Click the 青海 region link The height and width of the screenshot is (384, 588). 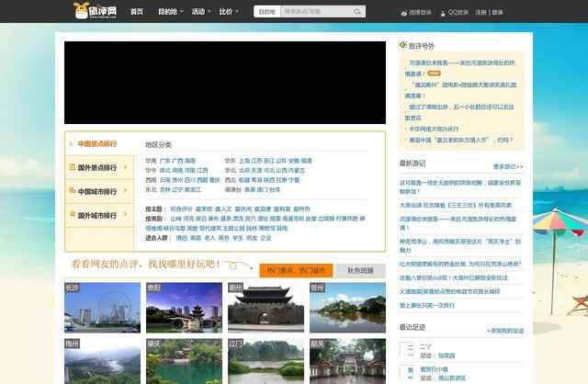coord(256,180)
